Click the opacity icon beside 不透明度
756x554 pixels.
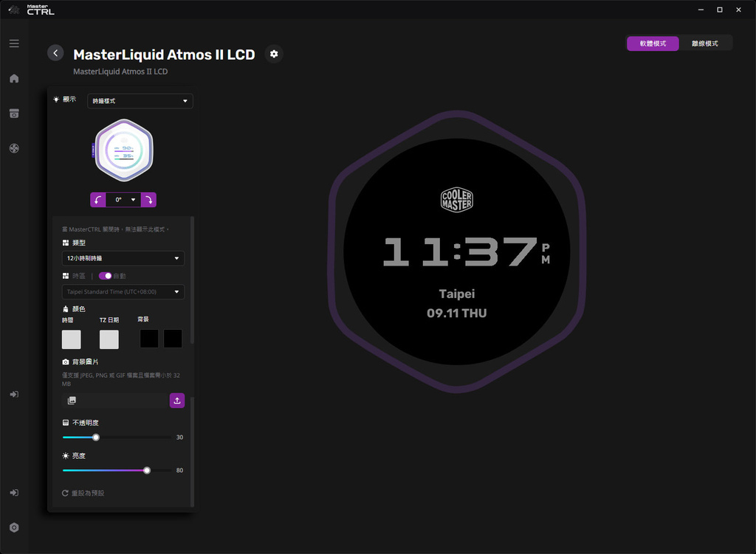[66, 423]
